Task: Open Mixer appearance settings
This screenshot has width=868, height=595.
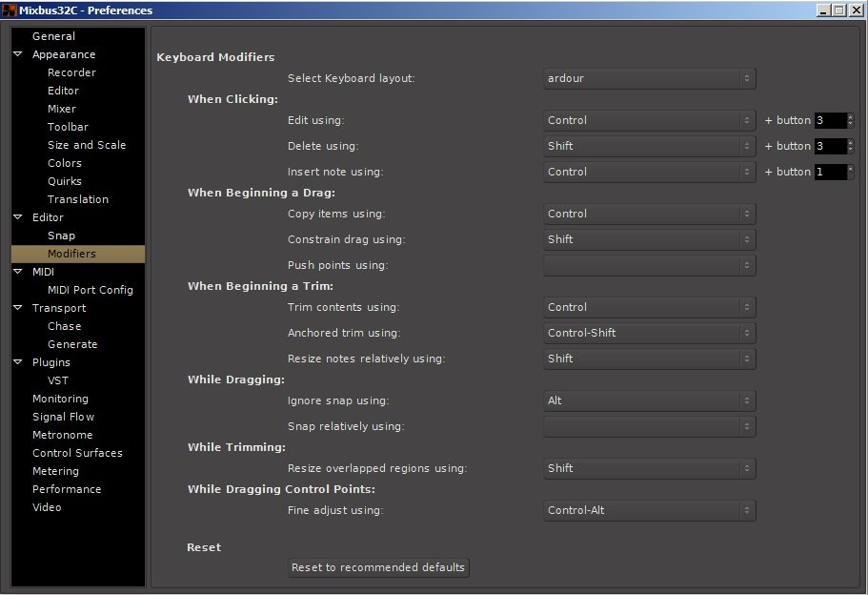Action: (x=61, y=109)
